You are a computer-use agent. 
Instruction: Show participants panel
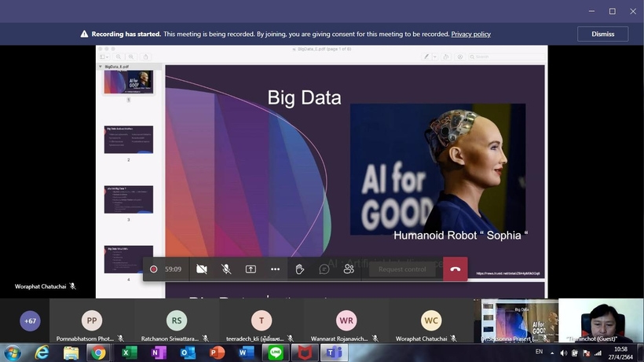coord(349,269)
